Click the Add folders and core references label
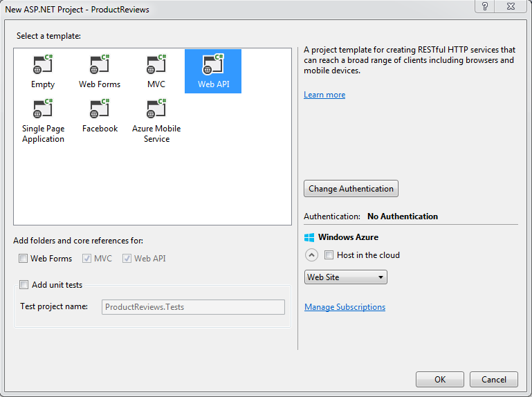 click(78, 241)
